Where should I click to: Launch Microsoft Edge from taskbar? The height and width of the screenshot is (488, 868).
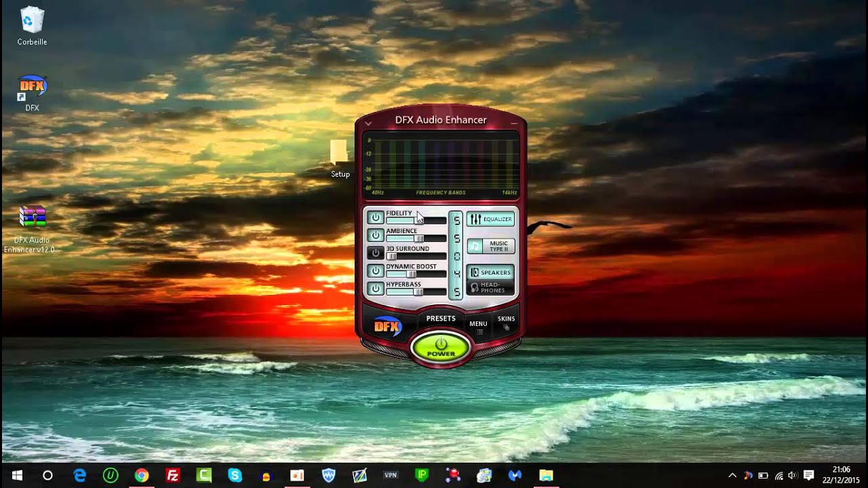click(x=79, y=476)
